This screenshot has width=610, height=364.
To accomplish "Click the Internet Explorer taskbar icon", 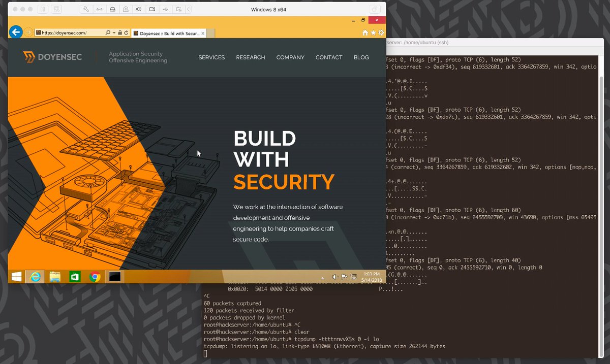I will [35, 277].
